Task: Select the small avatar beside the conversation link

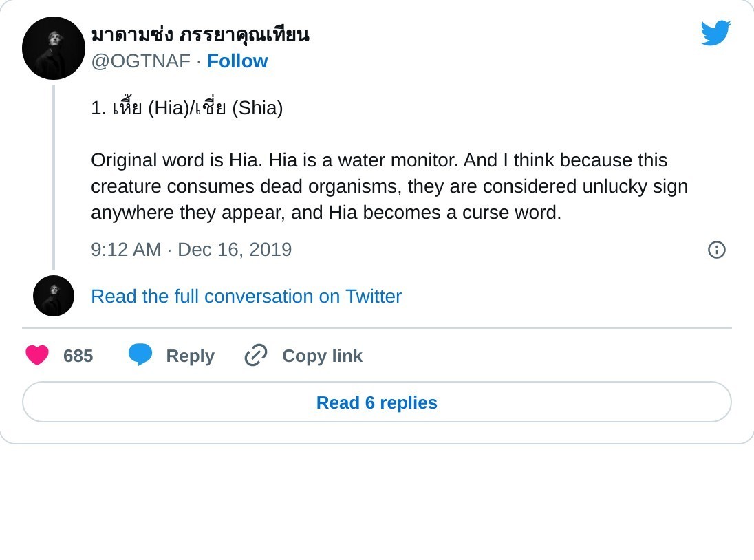Action: [53, 295]
